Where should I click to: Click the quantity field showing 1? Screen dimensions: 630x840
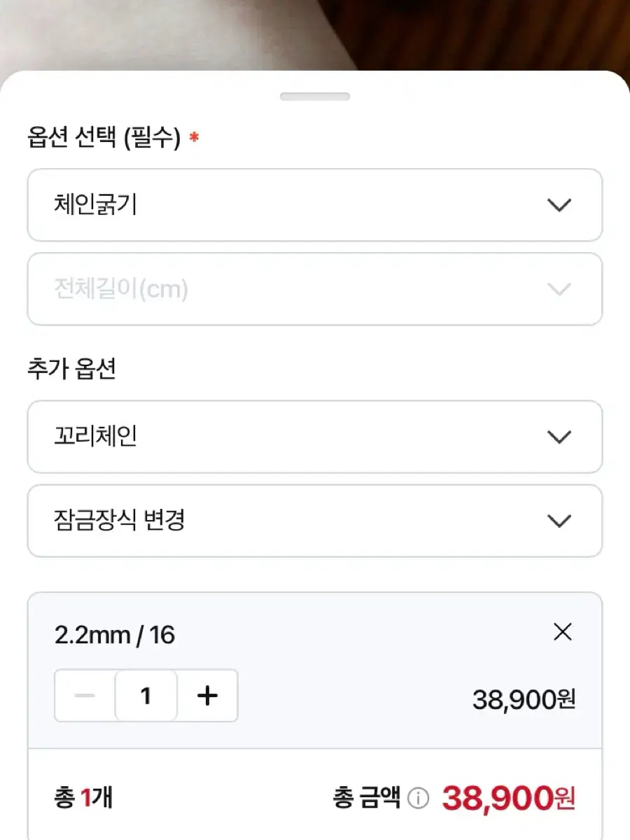click(x=146, y=696)
